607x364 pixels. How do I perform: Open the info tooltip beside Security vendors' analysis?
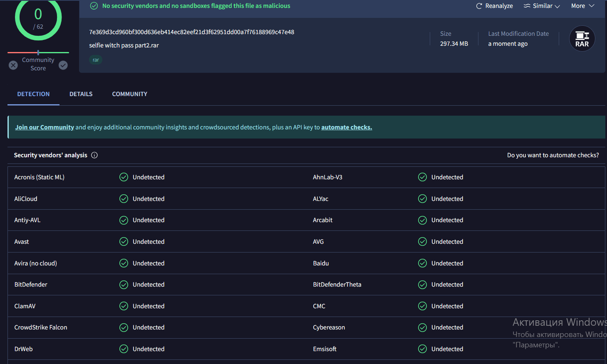(94, 155)
